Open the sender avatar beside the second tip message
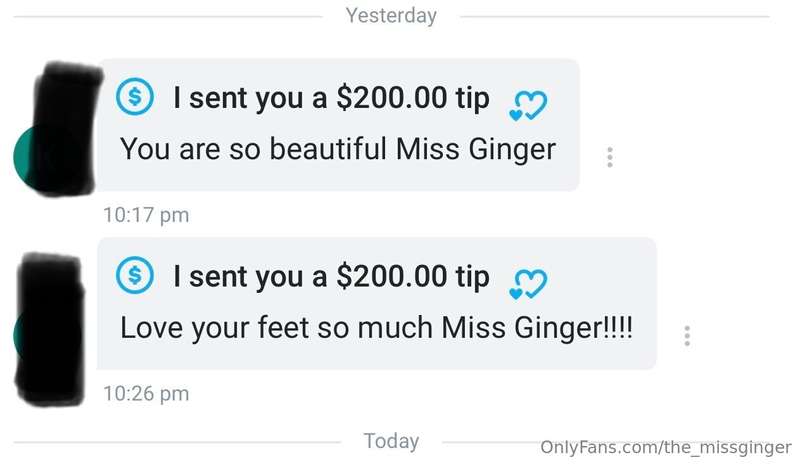Viewport: 800px width, 466px height. point(49,331)
